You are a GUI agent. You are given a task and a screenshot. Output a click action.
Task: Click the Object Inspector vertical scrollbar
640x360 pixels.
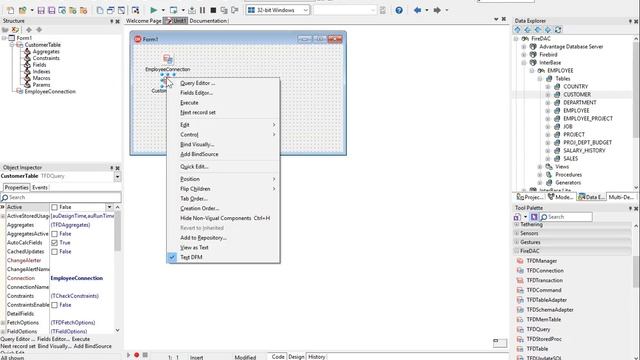pyautogui.click(x=118, y=269)
